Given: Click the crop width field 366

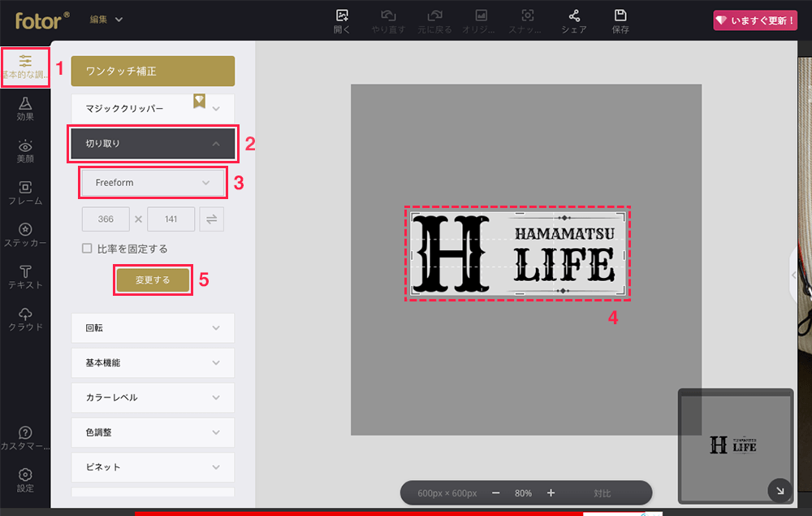Looking at the screenshot, I should [x=106, y=219].
